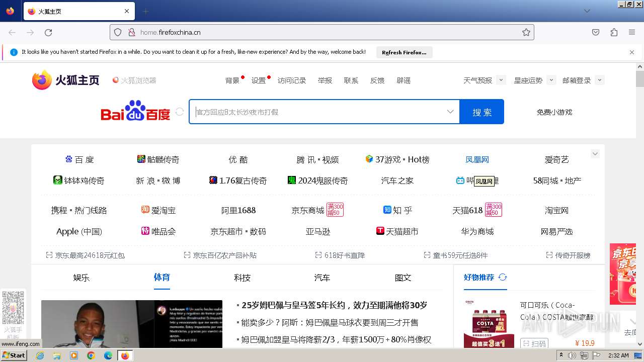Click the 举报 menu link
Image resolution: width=644 pixels, height=362 pixels.
coord(325,80)
